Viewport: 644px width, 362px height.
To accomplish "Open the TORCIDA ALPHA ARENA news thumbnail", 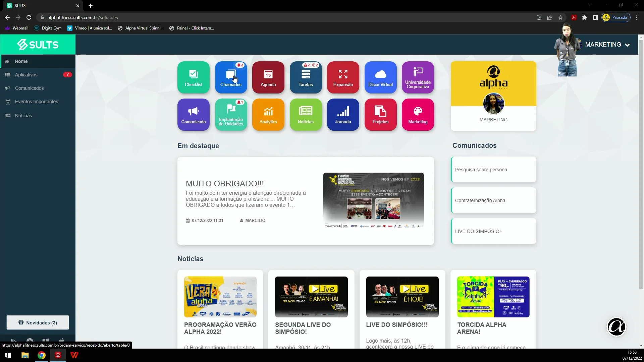I will [493, 297].
